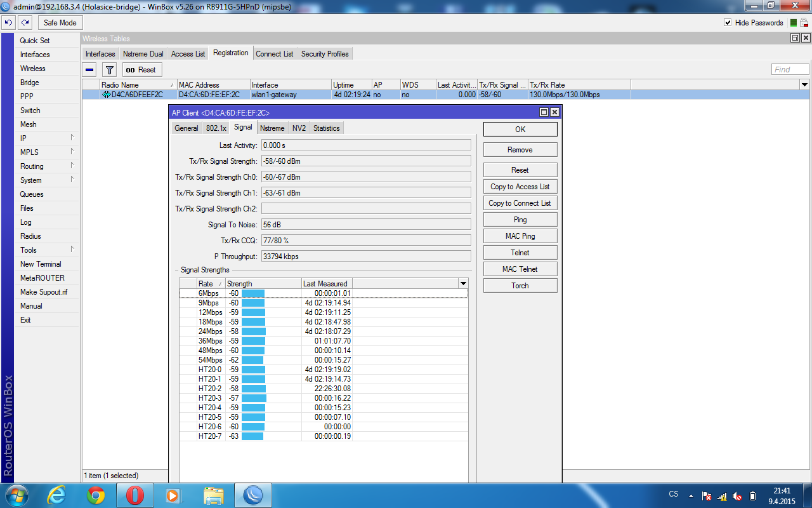Open the Statistics tab in AP Client

[x=326, y=128]
